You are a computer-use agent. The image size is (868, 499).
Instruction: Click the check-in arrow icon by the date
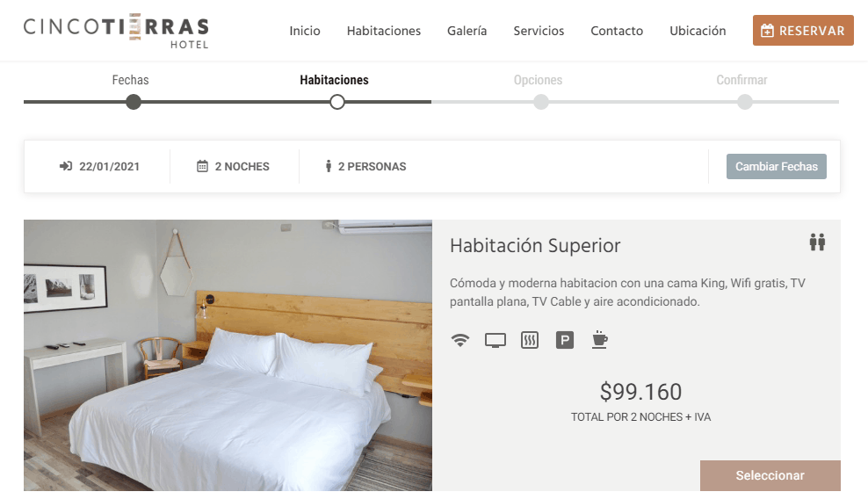(x=66, y=166)
